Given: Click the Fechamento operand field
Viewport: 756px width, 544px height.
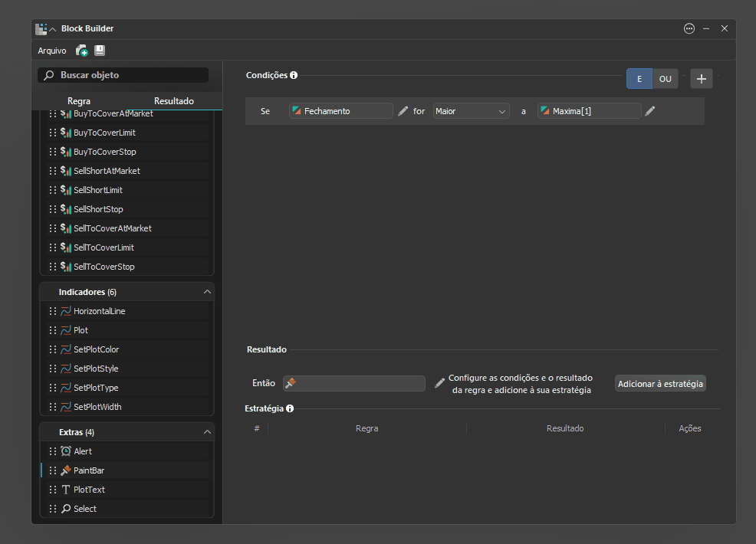Looking at the screenshot, I should coord(341,111).
